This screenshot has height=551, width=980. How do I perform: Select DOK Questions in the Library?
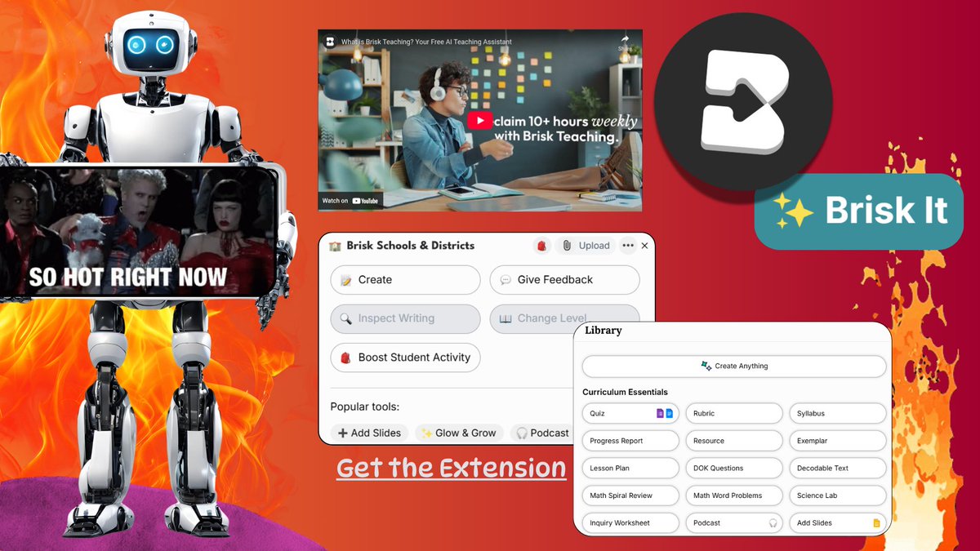pos(733,469)
